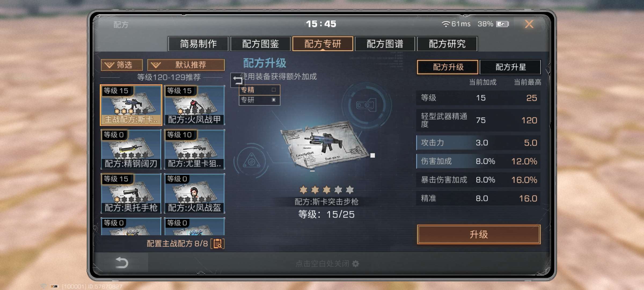Open the 配方研究 tab

(x=447, y=44)
